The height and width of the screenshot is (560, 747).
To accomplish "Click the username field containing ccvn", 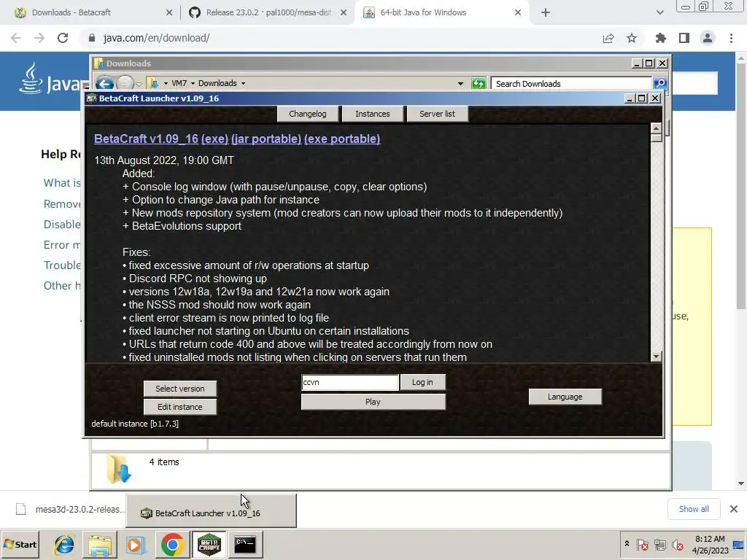I will (350, 382).
